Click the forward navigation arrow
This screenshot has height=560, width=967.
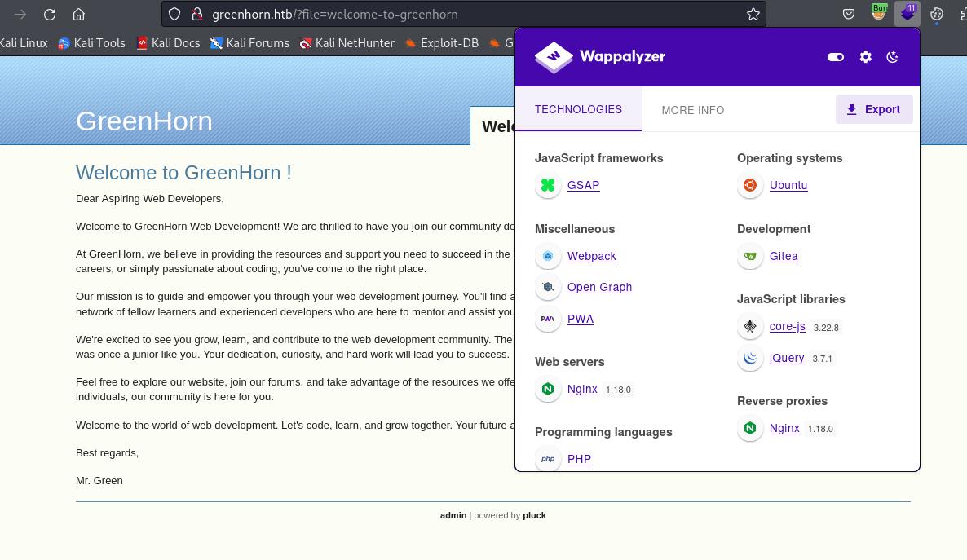[20, 14]
